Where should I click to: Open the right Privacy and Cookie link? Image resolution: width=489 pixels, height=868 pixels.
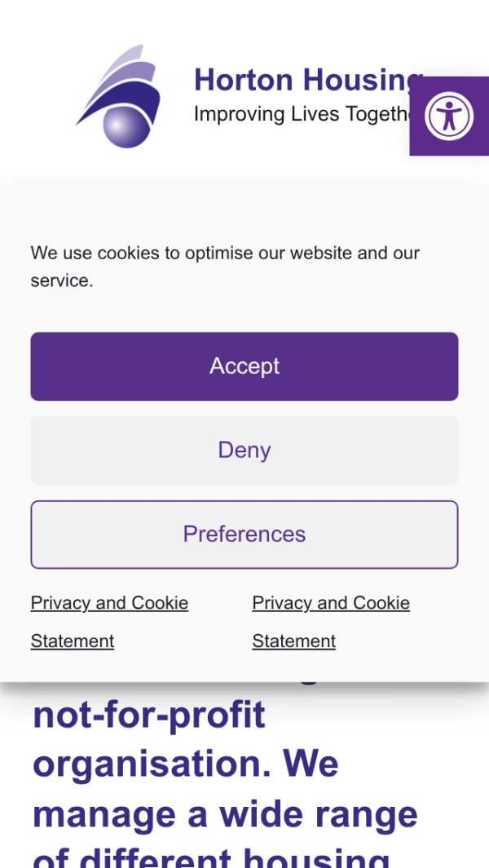331,603
